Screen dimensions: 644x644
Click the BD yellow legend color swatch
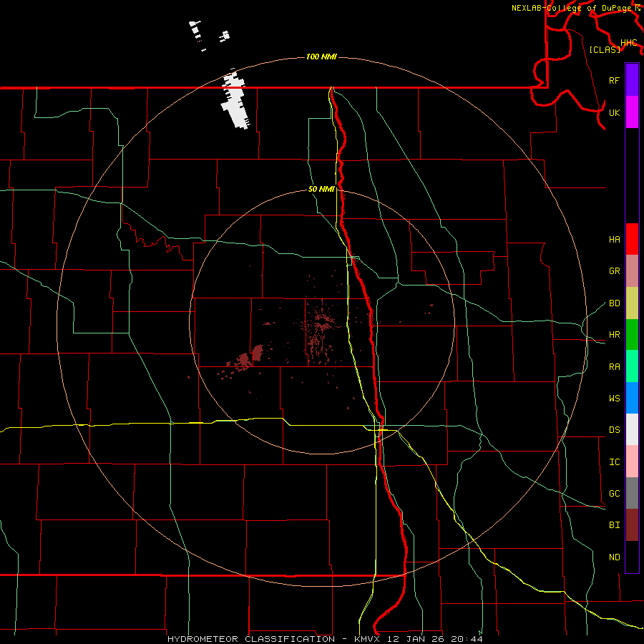[x=632, y=303]
